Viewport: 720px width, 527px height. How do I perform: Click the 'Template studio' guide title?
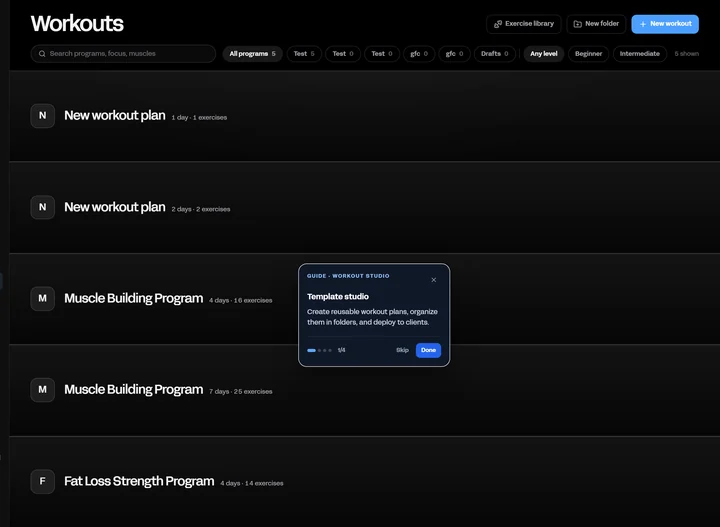338,297
